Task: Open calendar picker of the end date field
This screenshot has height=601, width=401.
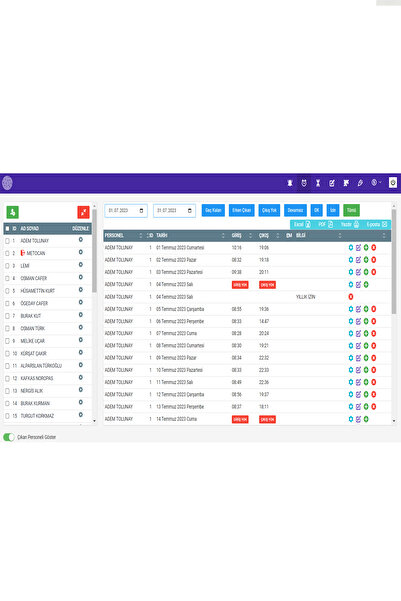Action: (x=190, y=211)
